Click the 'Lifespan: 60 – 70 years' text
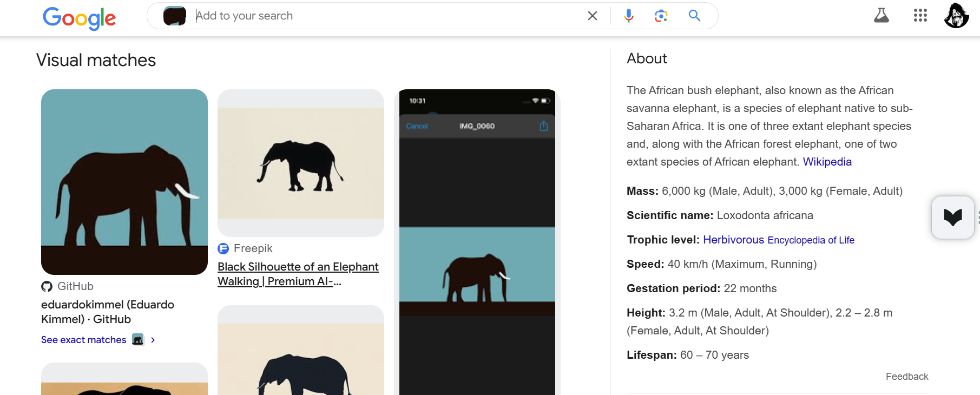The width and height of the screenshot is (980, 395). point(688,355)
